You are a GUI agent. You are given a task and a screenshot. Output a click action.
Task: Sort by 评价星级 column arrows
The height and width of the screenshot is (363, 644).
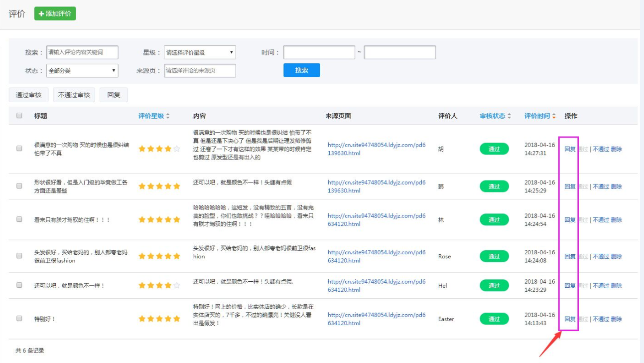pyautogui.click(x=168, y=116)
